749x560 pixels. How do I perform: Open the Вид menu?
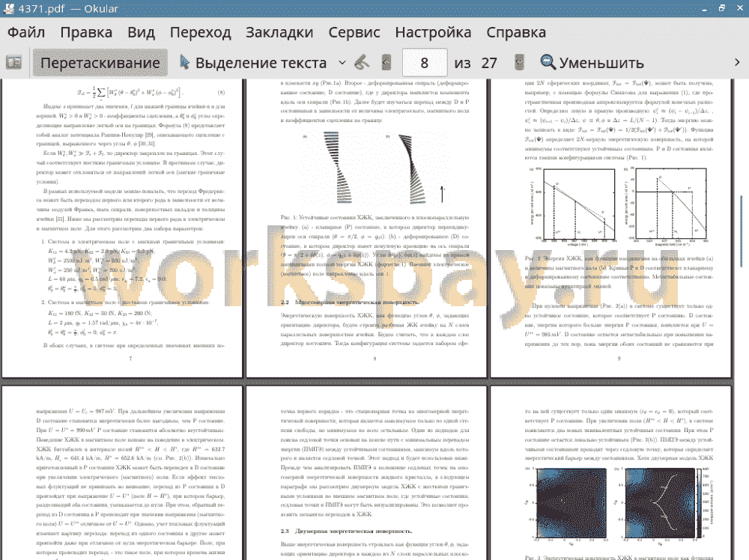[141, 32]
